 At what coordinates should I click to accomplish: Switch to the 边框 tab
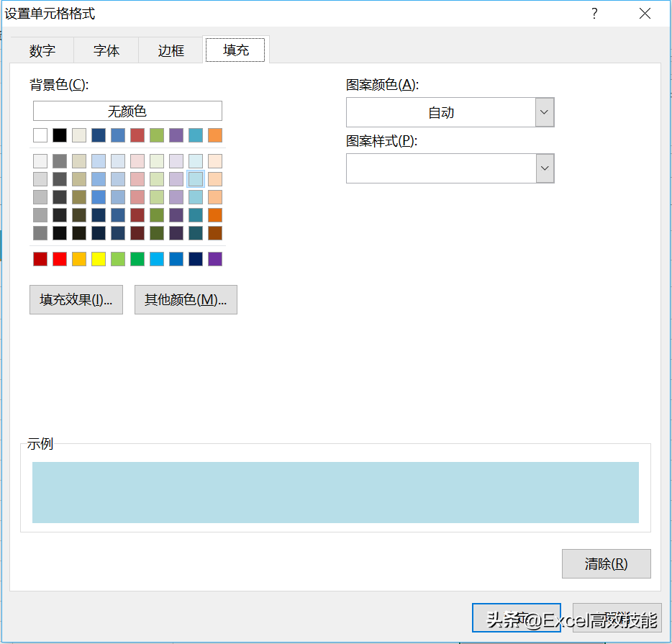click(171, 50)
